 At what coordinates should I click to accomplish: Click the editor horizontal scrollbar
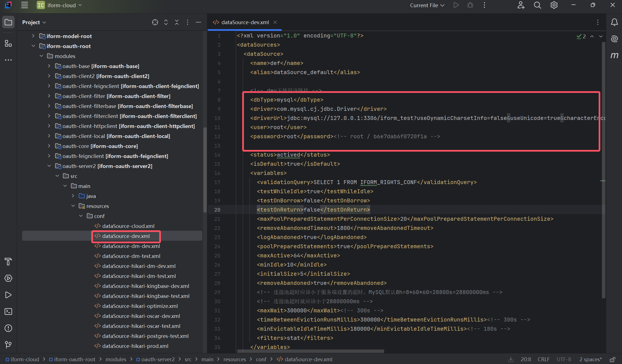click(x=310, y=351)
